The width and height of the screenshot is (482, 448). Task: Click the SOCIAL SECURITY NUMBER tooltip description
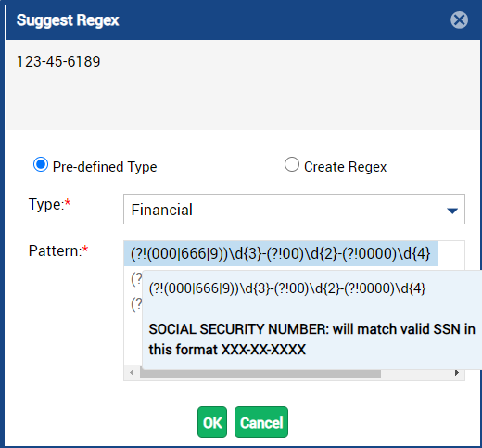(311, 339)
